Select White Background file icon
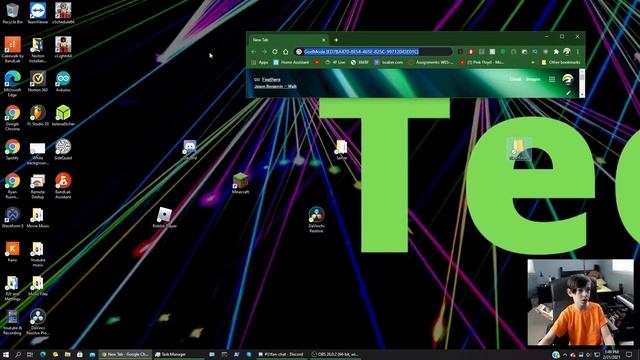 click(x=38, y=153)
